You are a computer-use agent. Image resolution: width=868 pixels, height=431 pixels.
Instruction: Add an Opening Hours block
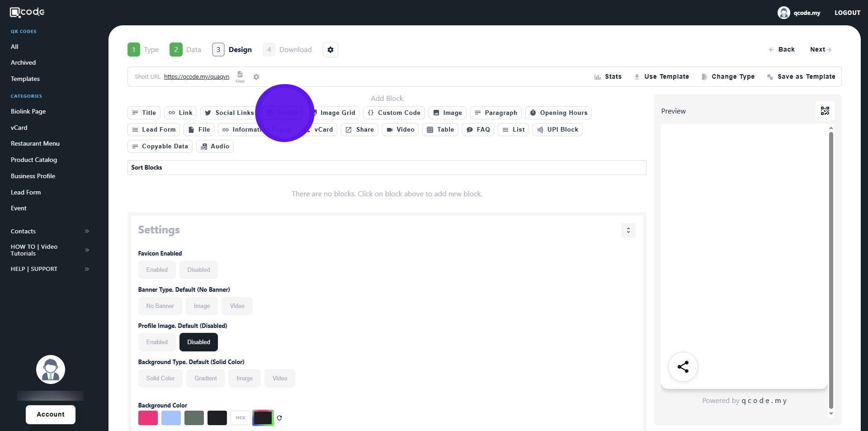[558, 113]
